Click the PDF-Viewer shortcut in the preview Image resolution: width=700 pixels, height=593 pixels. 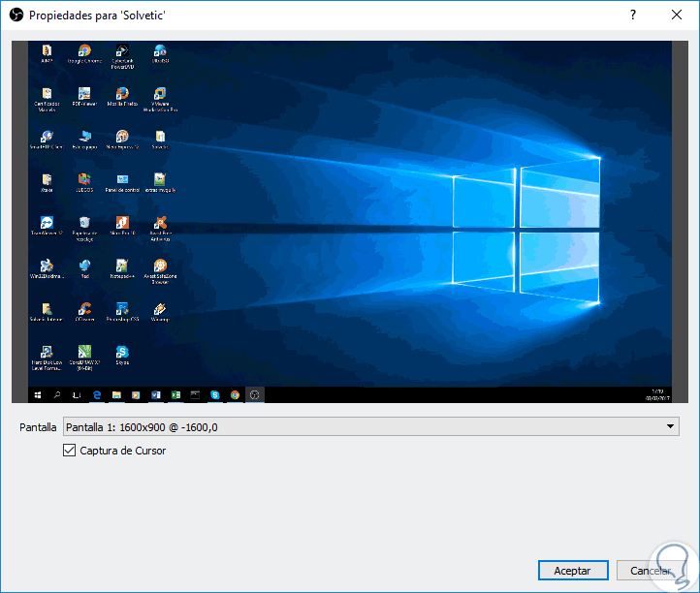click(84, 96)
